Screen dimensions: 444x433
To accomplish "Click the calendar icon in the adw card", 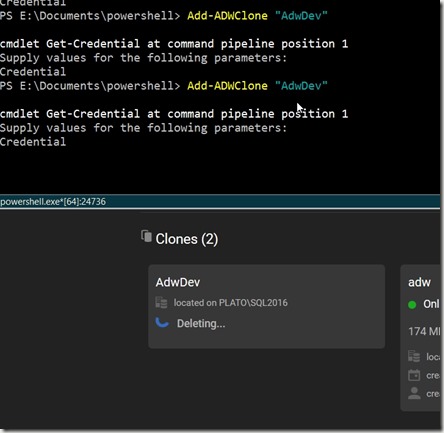I will pos(414,375).
